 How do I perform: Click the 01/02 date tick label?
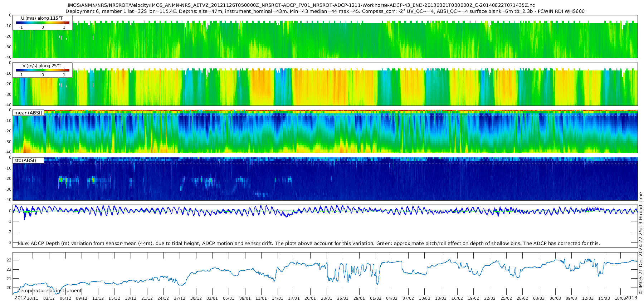point(376,298)
